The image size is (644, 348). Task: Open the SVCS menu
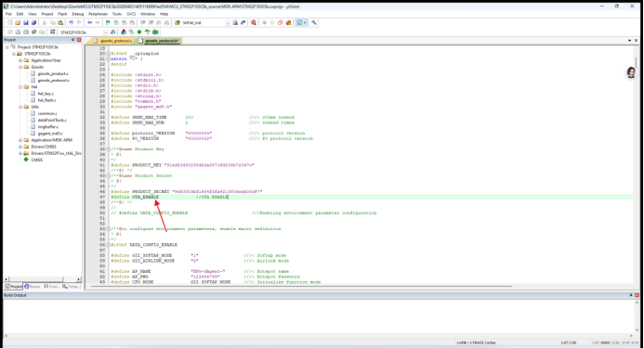tap(131, 14)
